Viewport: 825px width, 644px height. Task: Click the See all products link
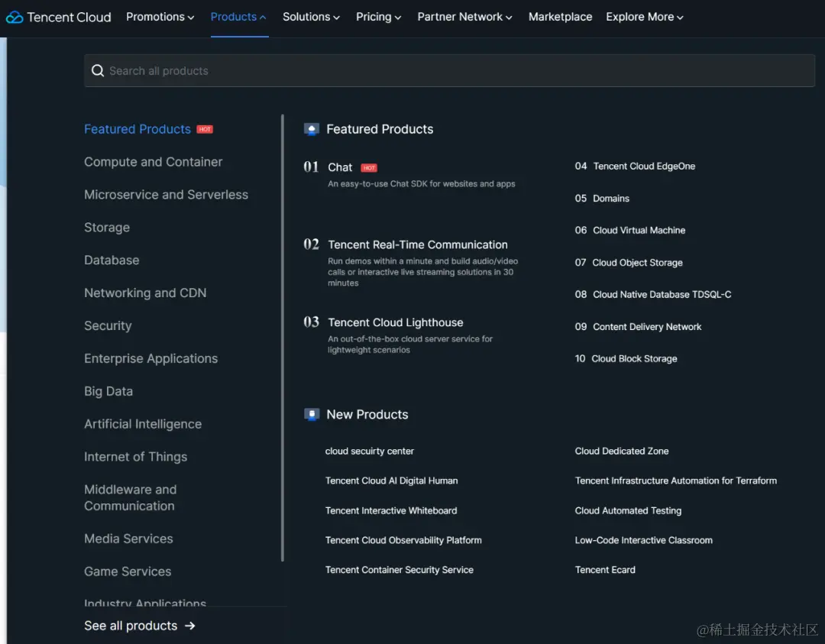click(131, 626)
